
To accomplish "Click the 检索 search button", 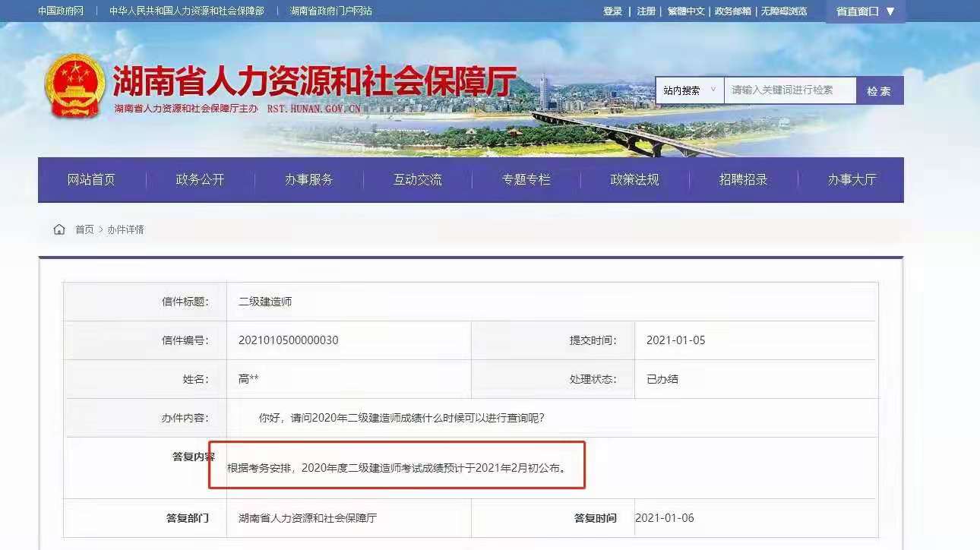I will (x=879, y=90).
